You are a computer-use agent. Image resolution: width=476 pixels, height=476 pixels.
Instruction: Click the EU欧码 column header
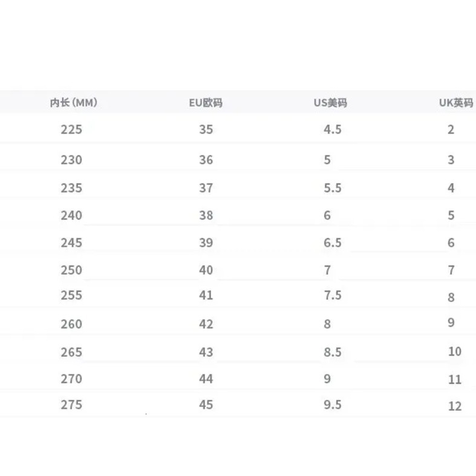click(x=206, y=103)
